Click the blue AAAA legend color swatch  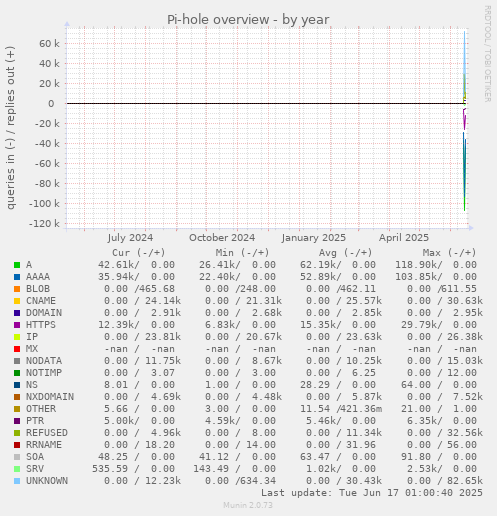point(17,277)
